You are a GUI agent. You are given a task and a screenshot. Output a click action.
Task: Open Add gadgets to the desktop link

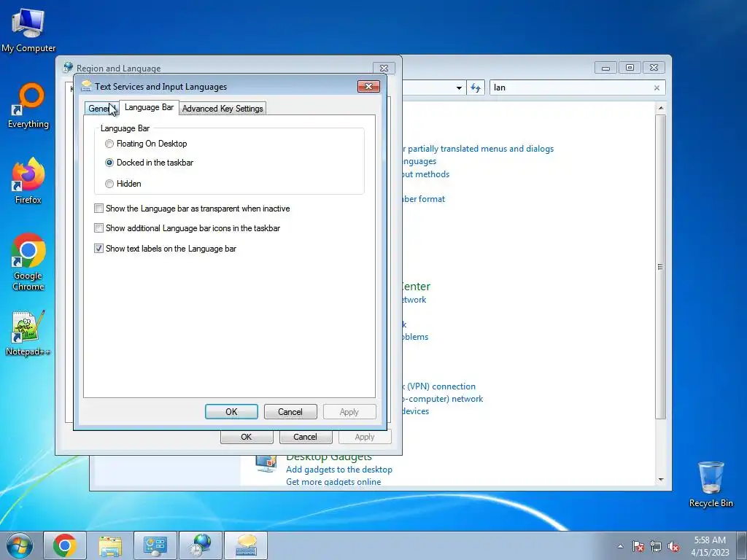click(x=339, y=470)
